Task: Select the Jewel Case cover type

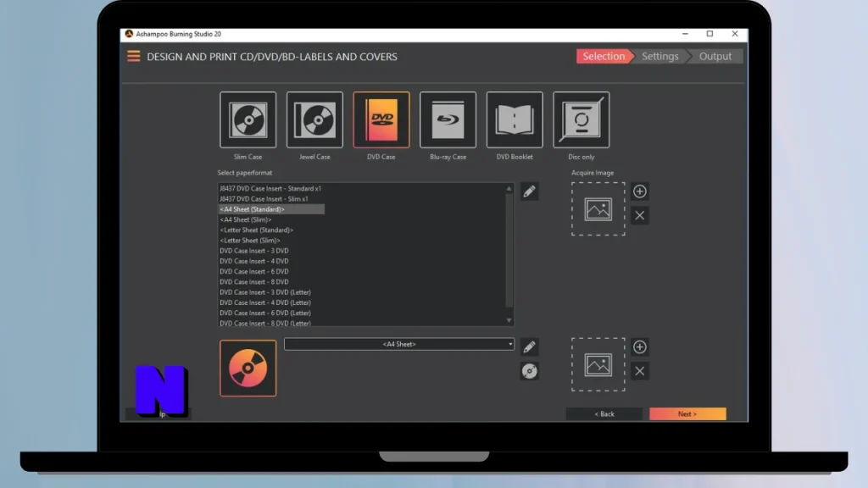Action: point(314,120)
